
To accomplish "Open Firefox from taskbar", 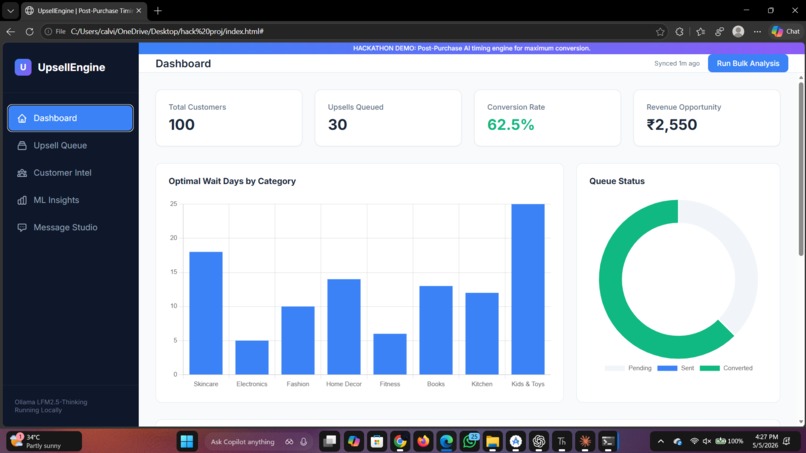I will pyautogui.click(x=423, y=441).
